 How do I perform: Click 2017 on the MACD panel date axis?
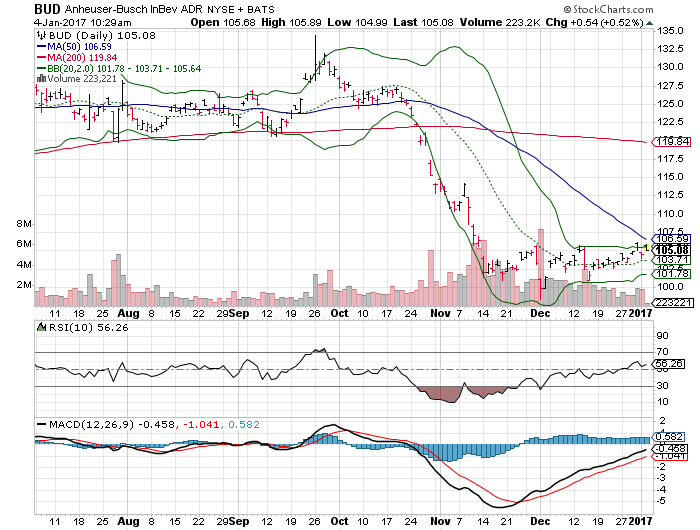pos(640,521)
